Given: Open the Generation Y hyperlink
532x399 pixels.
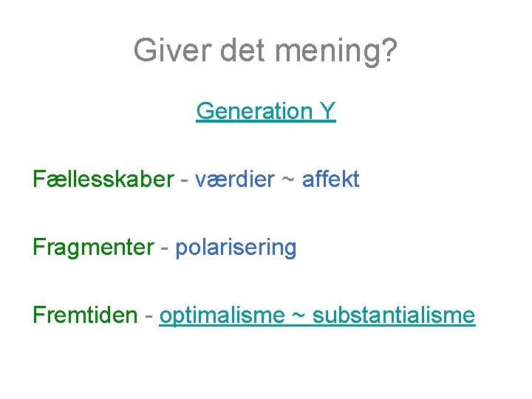Looking at the screenshot, I should tap(266, 112).
